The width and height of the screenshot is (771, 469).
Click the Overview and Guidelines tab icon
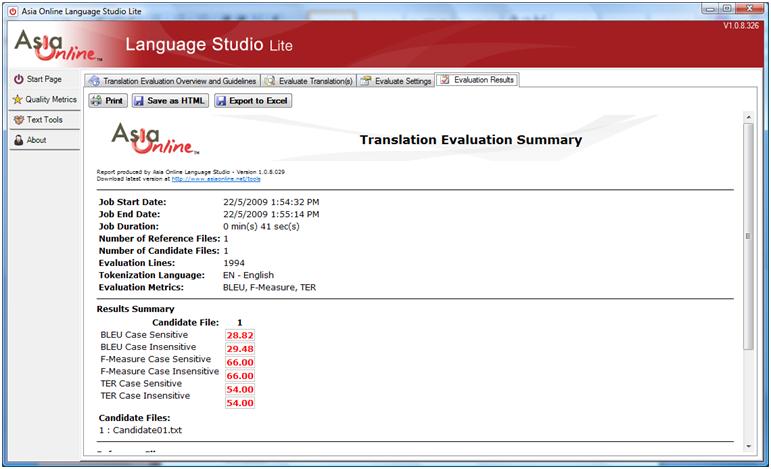point(94,81)
